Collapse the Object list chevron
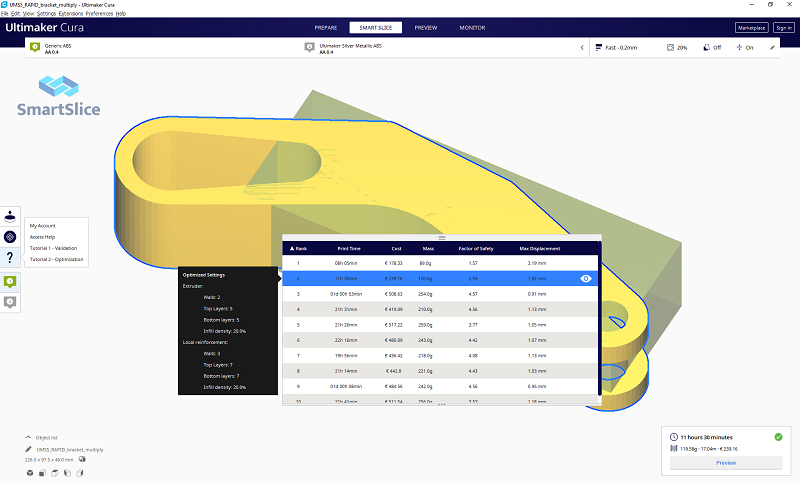The height and width of the screenshot is (483, 800). click(28, 437)
